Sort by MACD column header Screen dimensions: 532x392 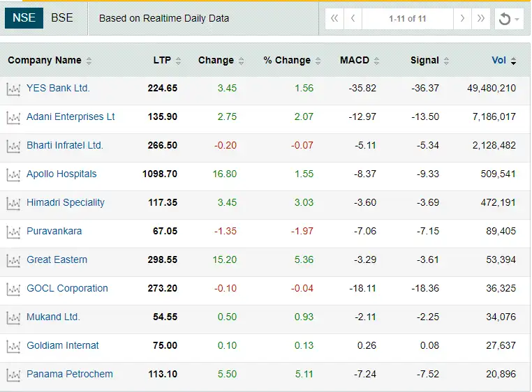pos(359,61)
